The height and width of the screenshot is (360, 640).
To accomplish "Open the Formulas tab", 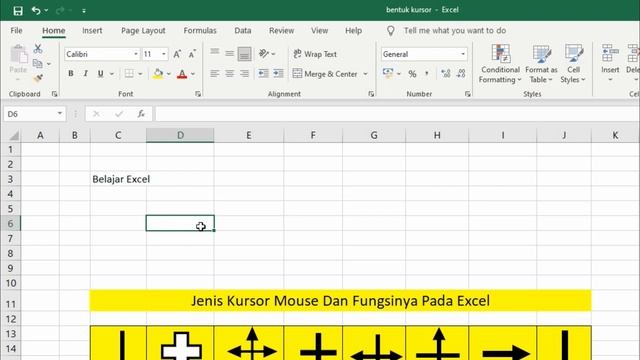I will pyautogui.click(x=200, y=31).
